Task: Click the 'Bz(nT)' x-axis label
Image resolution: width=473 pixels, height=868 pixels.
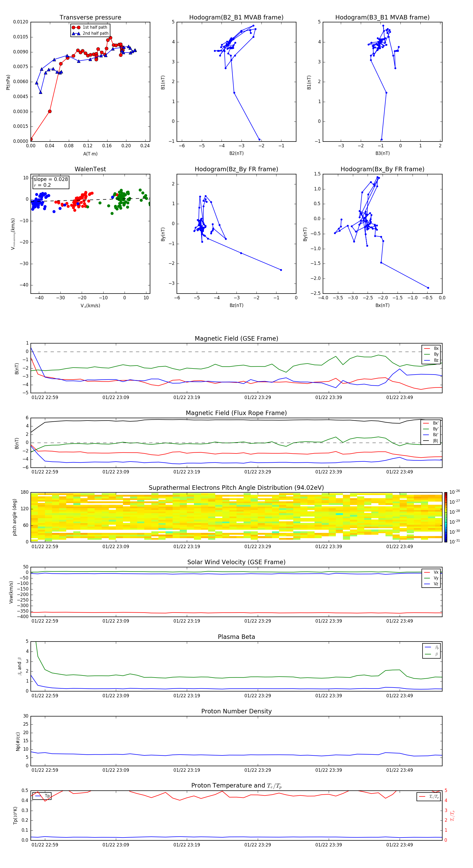Action: tap(236, 305)
